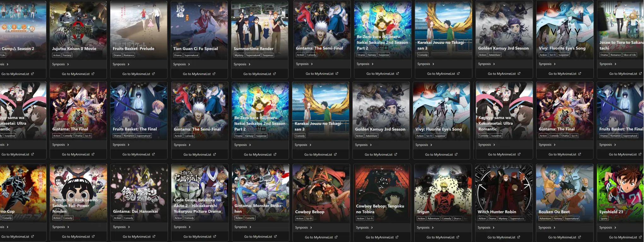Click the down chevron atop Gintama: Dai Hanseikai poster
Viewport: 644px width, 242px height.
[139, 169]
